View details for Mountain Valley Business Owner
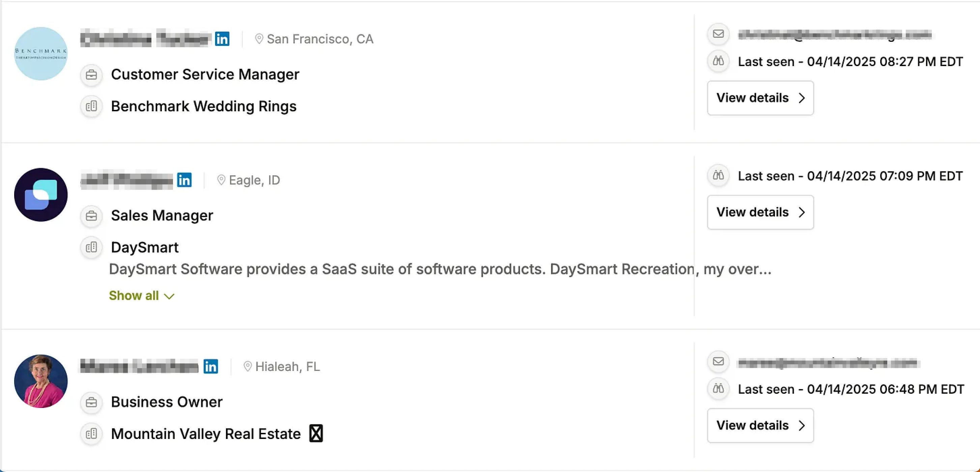This screenshot has width=980, height=472. pos(760,425)
